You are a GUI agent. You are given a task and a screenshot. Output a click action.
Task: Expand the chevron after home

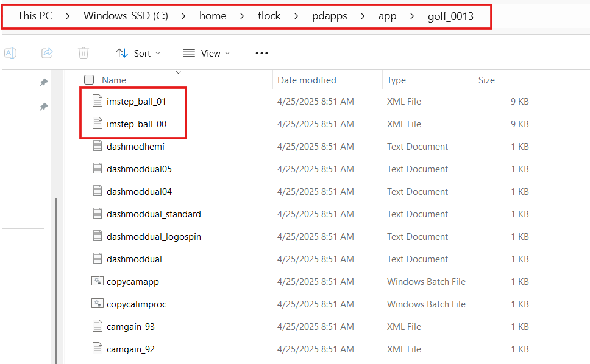242,16
